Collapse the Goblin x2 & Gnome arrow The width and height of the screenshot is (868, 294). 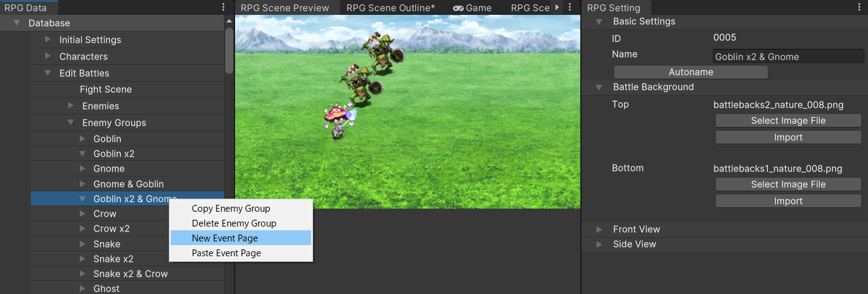82,199
